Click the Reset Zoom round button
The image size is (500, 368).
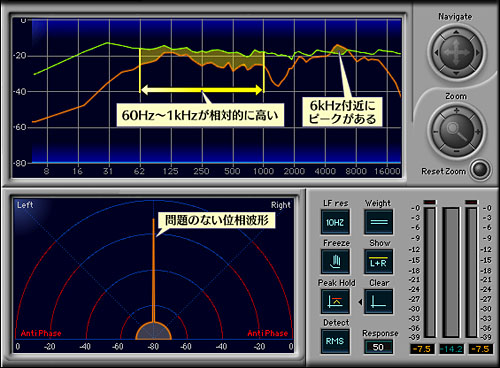[480, 170]
